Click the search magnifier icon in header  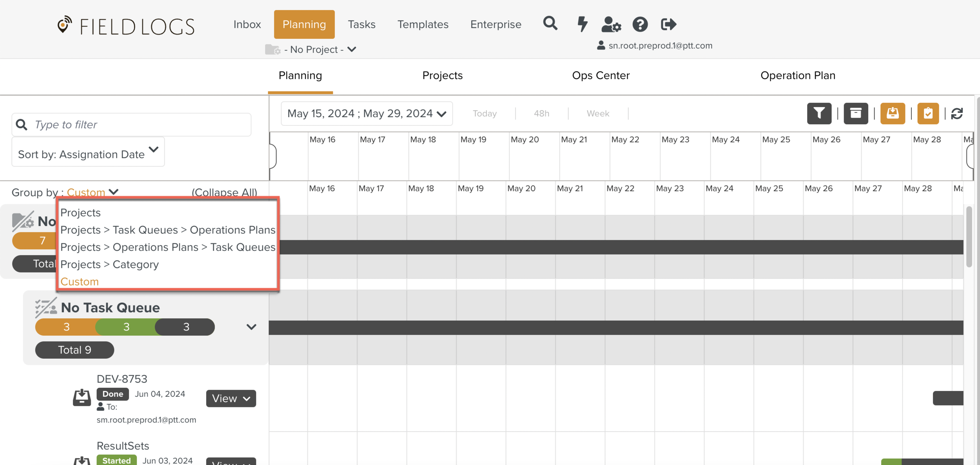(x=550, y=24)
